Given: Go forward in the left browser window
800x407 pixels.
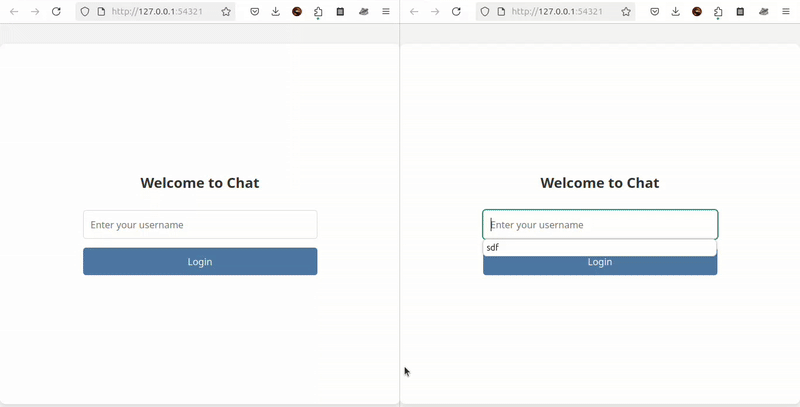Looking at the screenshot, I should coord(35,11).
